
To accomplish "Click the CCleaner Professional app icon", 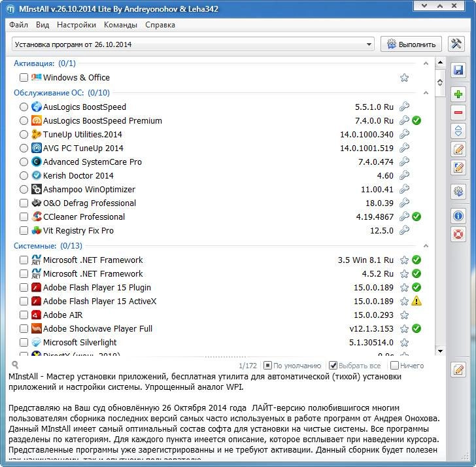I will tap(37, 216).
